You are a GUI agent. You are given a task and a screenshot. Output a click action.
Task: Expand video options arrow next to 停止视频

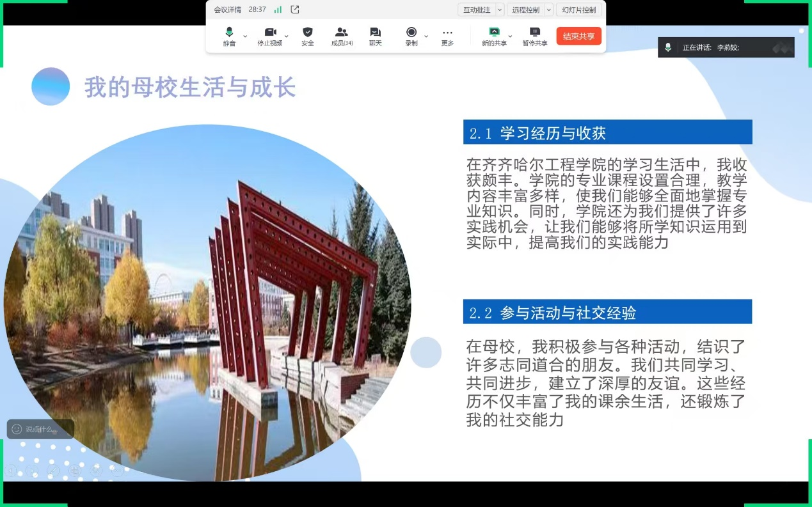[287, 36]
